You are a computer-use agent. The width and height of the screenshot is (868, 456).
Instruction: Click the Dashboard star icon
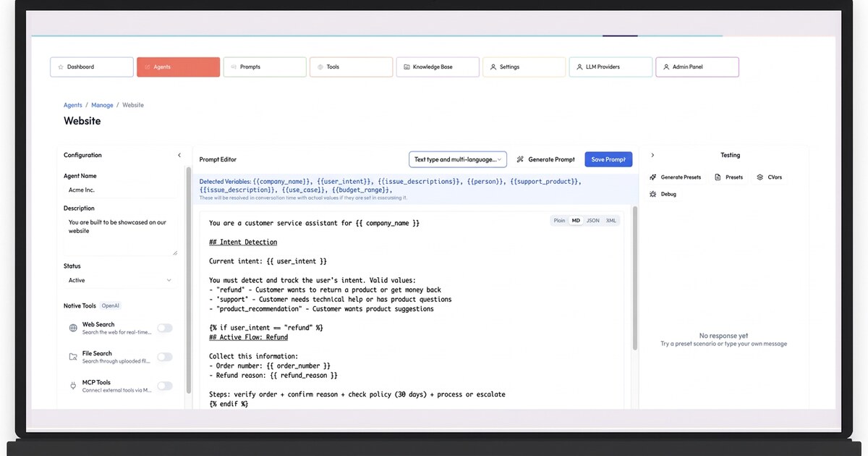pyautogui.click(x=61, y=67)
